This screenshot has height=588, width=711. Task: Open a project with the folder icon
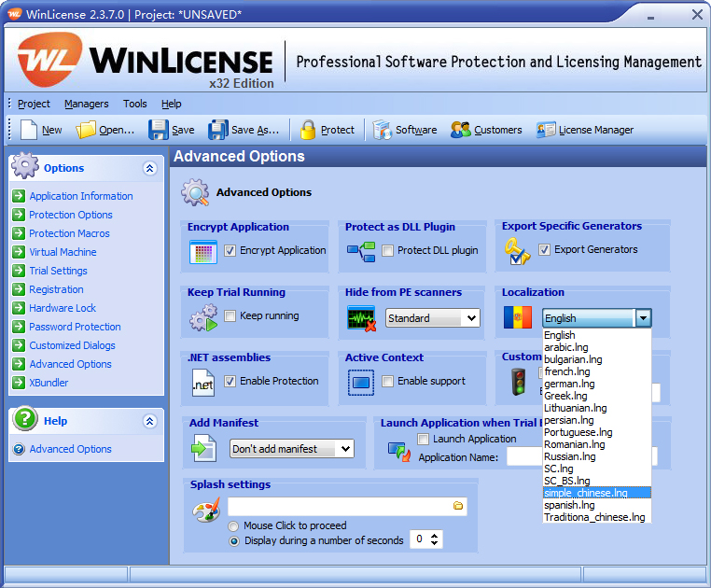[87, 130]
